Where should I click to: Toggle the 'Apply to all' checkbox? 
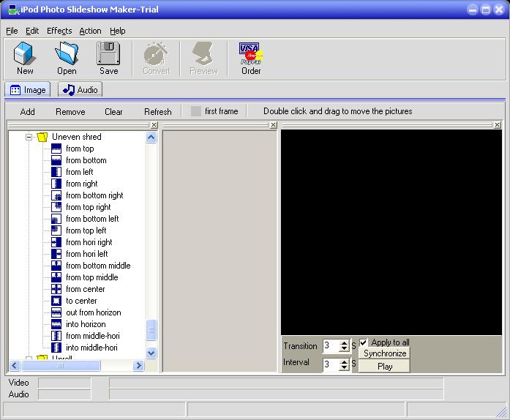pos(364,342)
